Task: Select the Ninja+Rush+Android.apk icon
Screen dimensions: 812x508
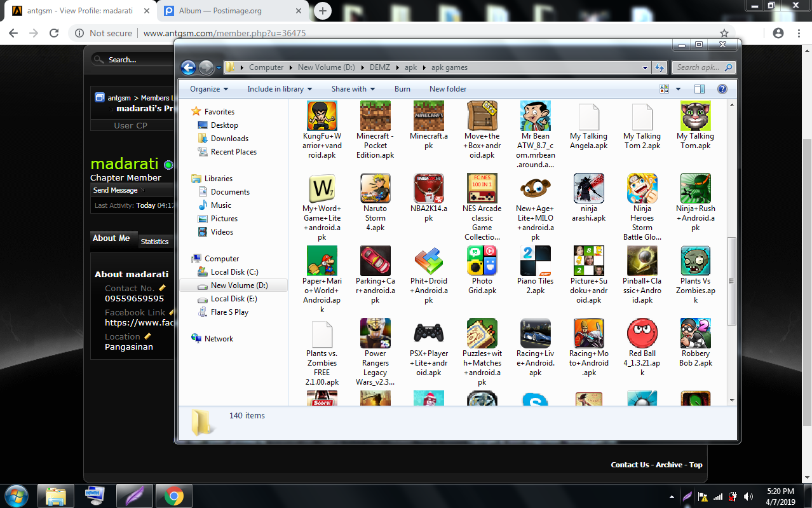Action: 696,188
